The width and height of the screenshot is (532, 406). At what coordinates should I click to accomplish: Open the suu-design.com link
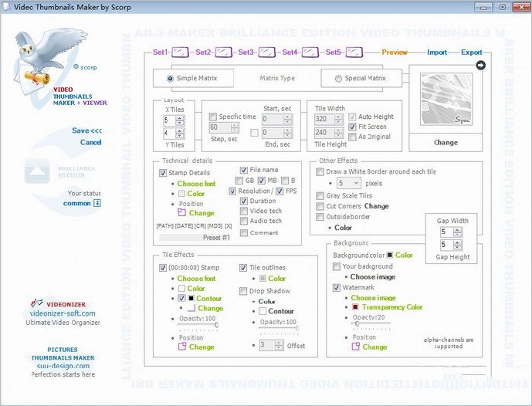(x=63, y=366)
